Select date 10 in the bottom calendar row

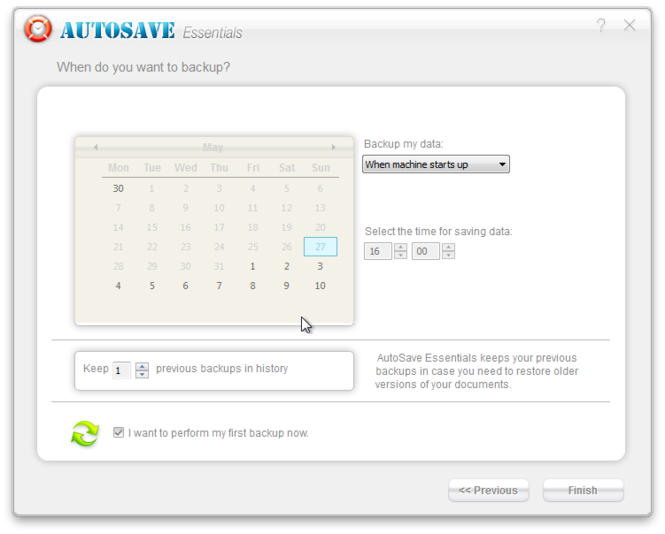tap(320, 285)
